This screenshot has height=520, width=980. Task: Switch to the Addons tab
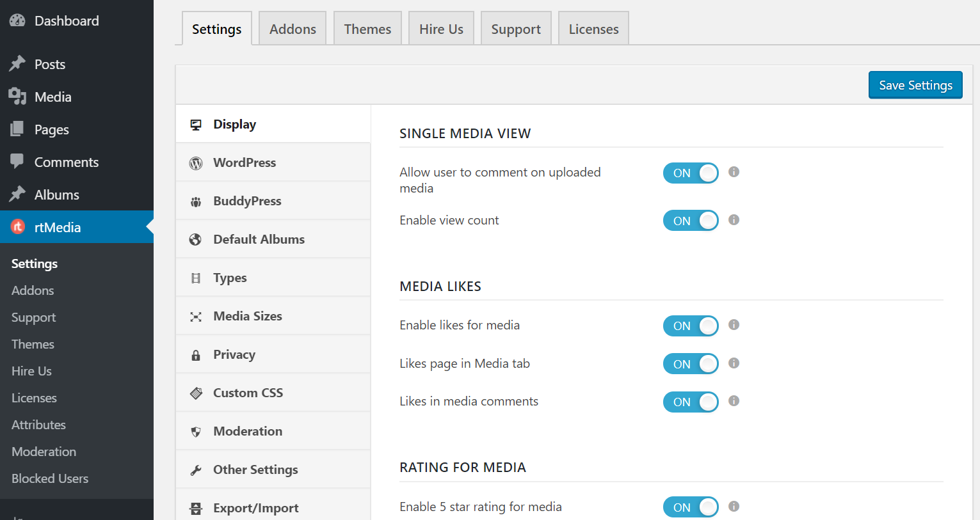point(292,28)
